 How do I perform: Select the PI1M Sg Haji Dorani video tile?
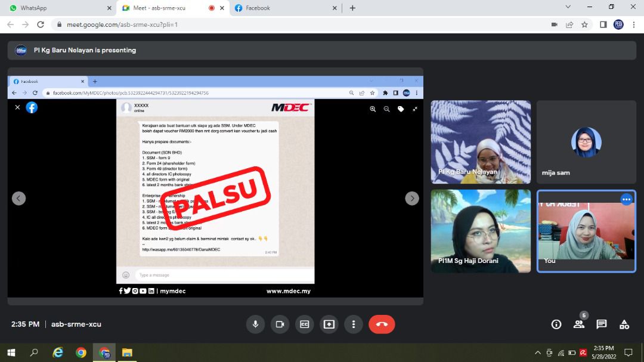pos(481,231)
